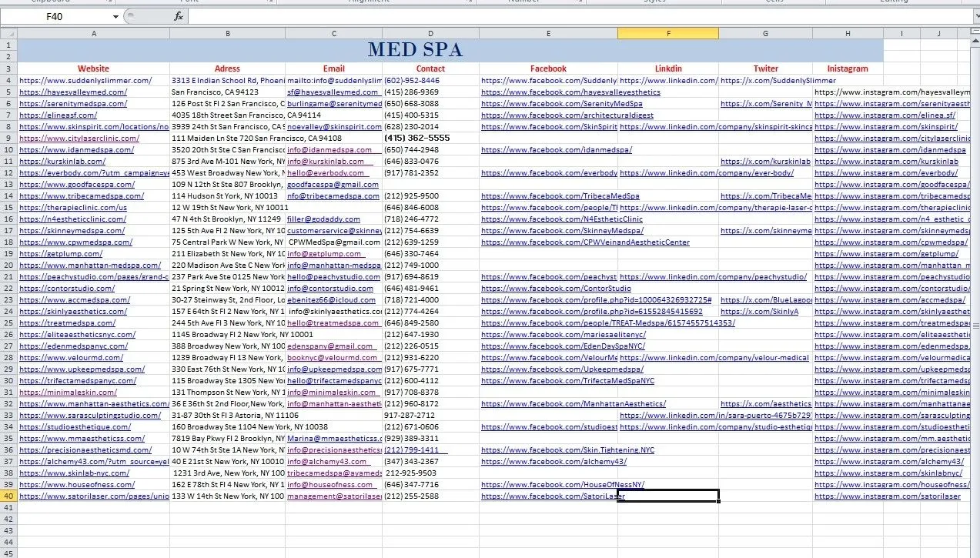The height and width of the screenshot is (558, 980).
Task: Select the Website header cell
Action: coord(94,68)
